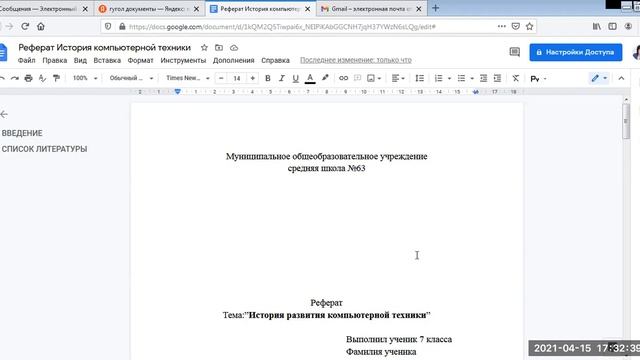Image resolution: width=640 pixels, height=360 pixels.
Task: Open the Вид menu
Action: (x=80, y=60)
